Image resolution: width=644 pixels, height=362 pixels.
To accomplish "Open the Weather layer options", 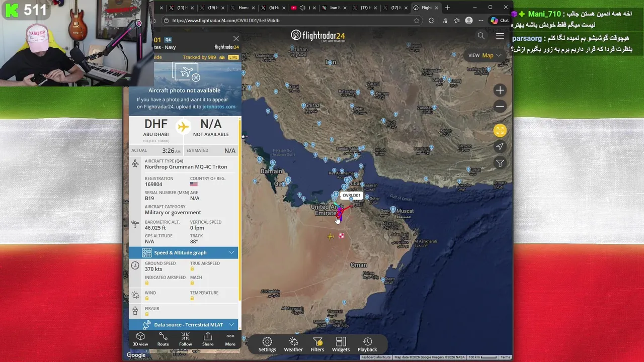I will 293,344.
